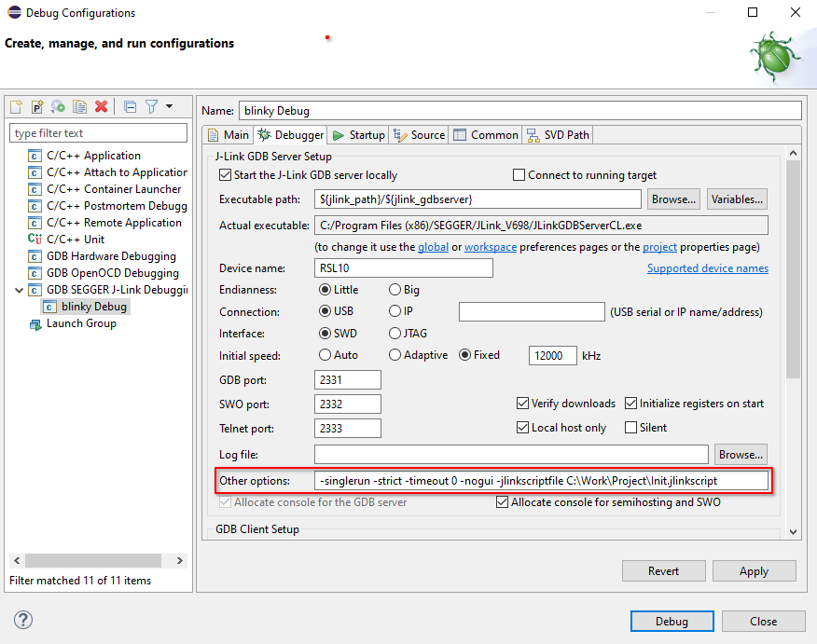The image size is (817, 644).
Task: Click the New launch configuration icon
Action: [16, 107]
